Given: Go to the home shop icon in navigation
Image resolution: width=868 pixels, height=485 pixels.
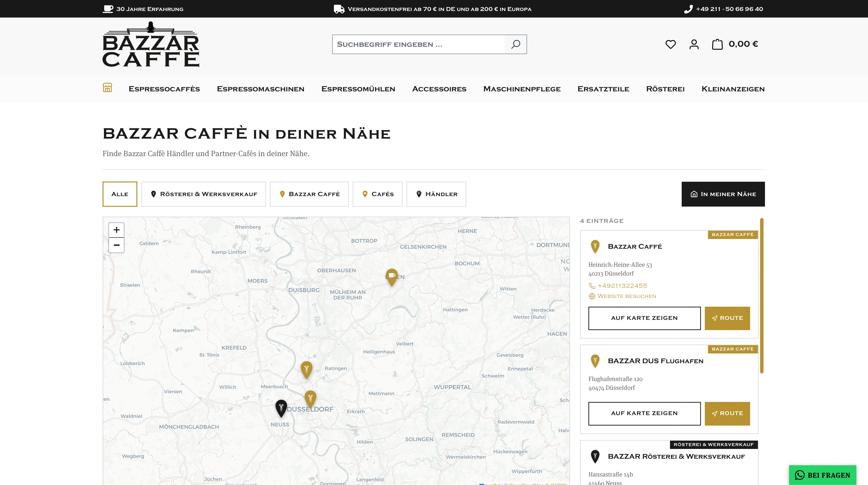Looking at the screenshot, I should click(107, 88).
